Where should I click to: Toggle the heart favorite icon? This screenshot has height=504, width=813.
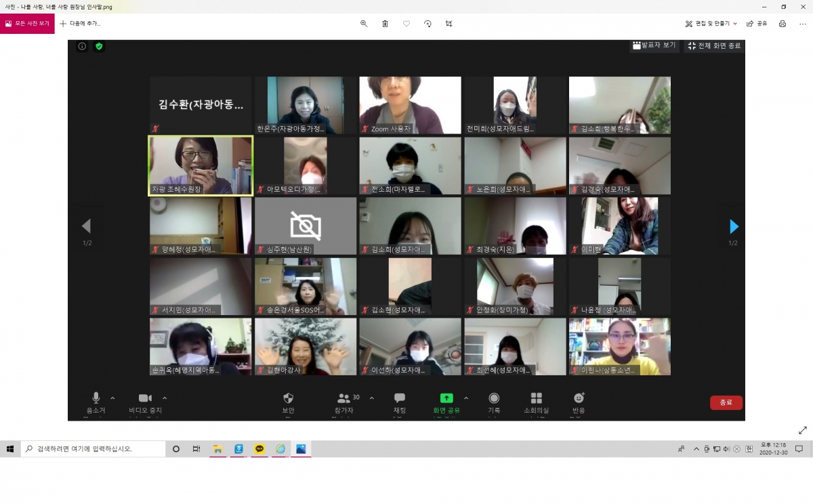pos(406,23)
